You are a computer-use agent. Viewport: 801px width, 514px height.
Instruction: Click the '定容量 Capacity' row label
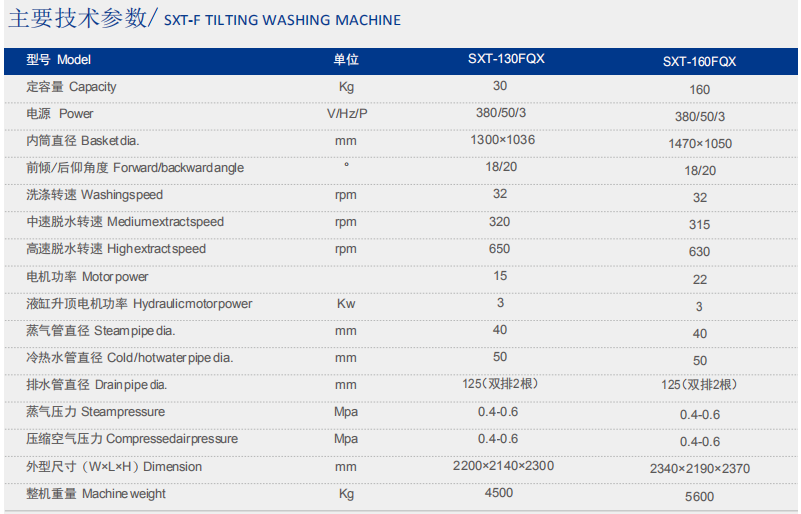coord(71,87)
